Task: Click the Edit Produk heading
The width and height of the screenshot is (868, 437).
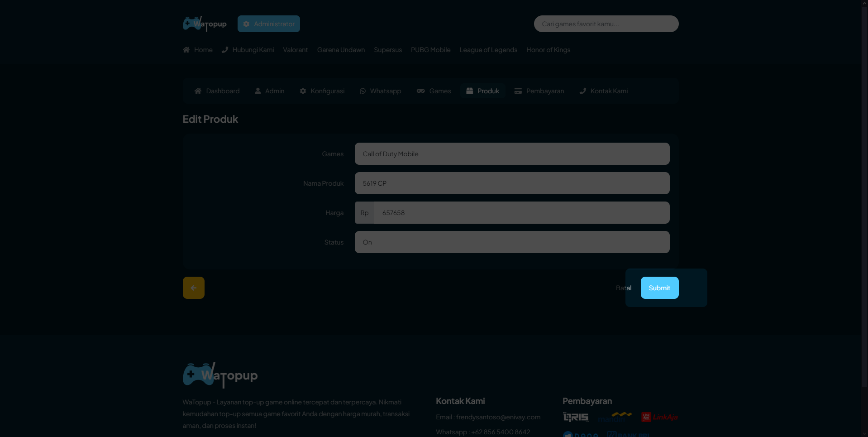Action: (x=210, y=119)
